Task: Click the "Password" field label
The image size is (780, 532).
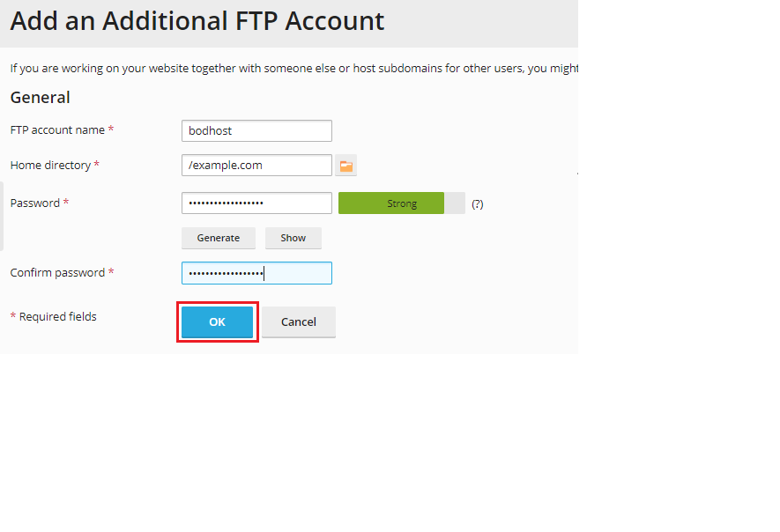Action: 35,203
